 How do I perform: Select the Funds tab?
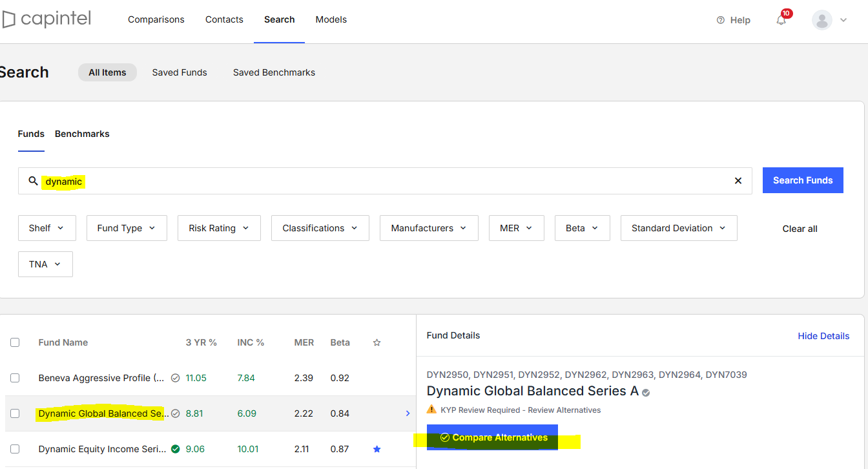(31, 134)
